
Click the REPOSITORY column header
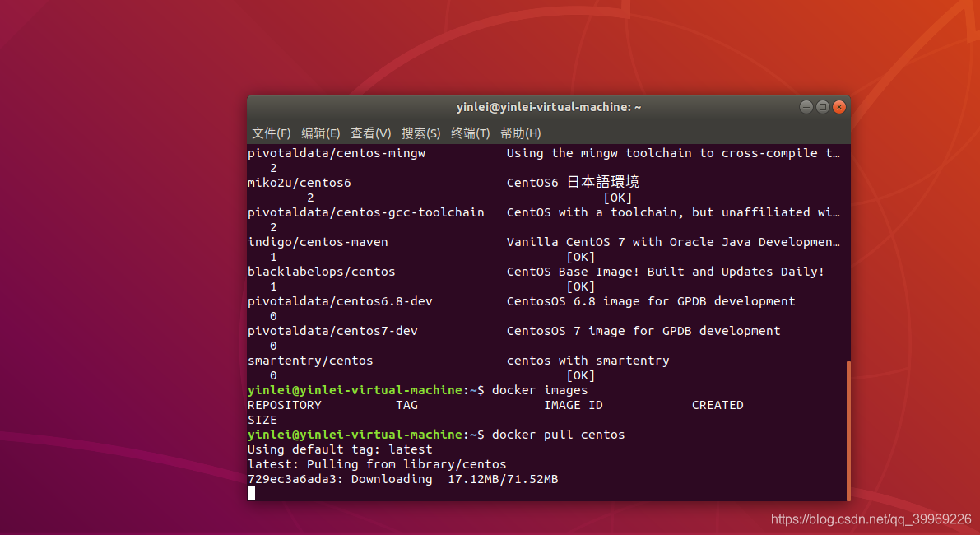click(x=285, y=405)
